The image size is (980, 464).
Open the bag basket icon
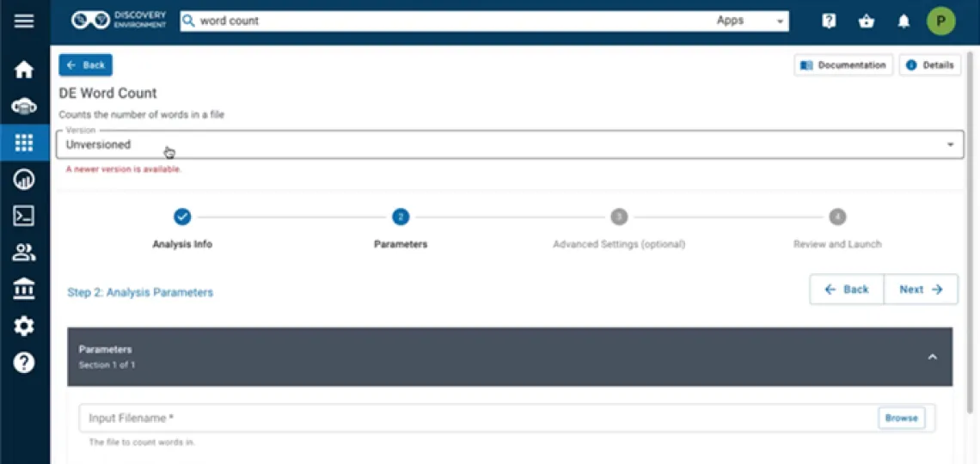coord(867,21)
